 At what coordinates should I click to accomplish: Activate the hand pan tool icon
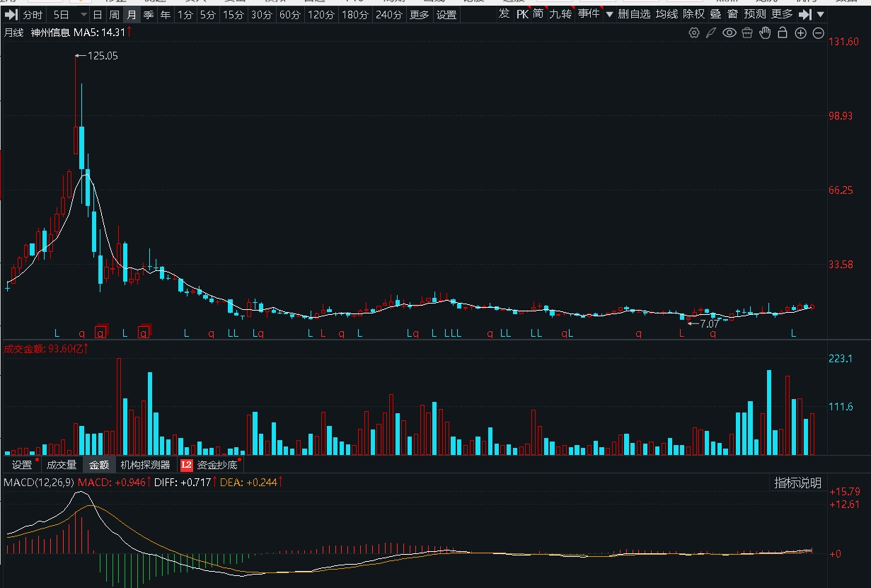765,33
